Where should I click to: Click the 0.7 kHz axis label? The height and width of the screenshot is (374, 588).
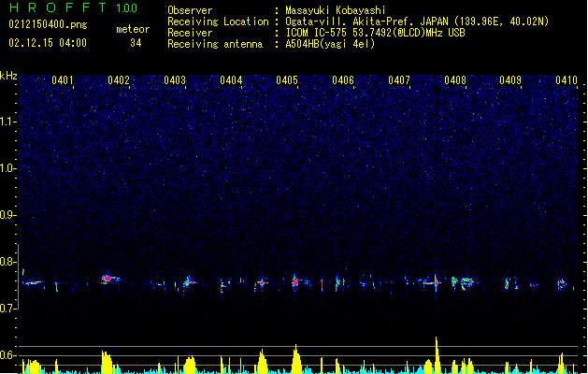pos(8,309)
